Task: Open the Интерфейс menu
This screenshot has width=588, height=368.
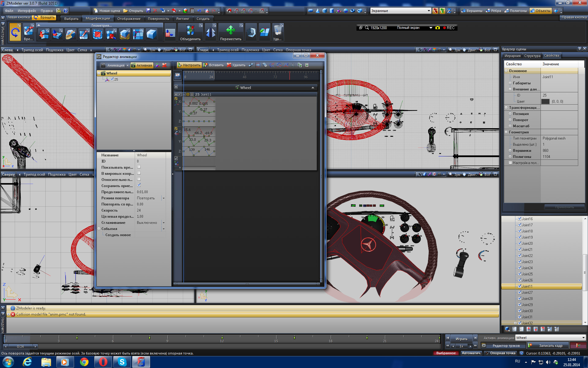Action: (27, 11)
